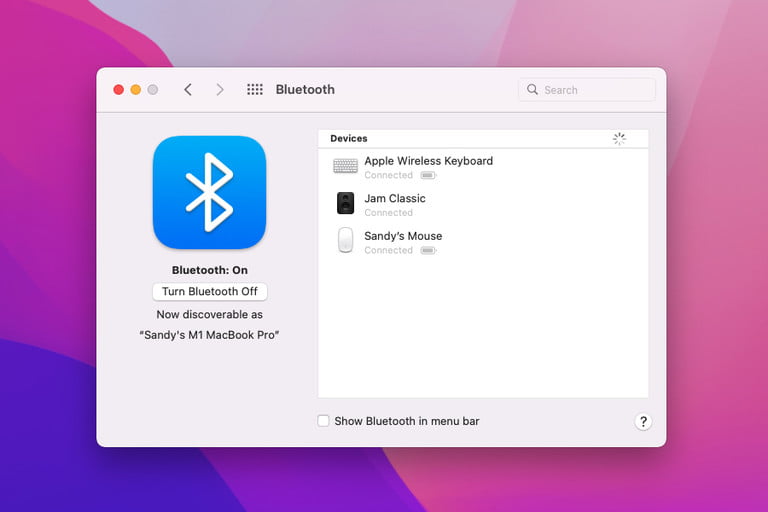Image resolution: width=768 pixels, height=512 pixels.
Task: Click Connected status under Jam Classic
Action: (388, 213)
